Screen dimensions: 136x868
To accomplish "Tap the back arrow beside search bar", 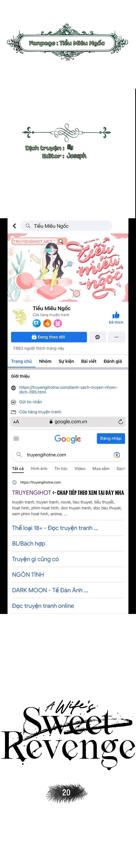I will 14,226.
